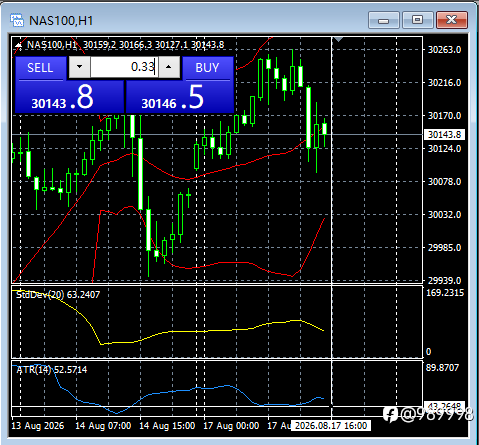The width and height of the screenshot is (479, 445).
Task: Click the 14 Aug 15:00 time axis label
Action: (167, 426)
